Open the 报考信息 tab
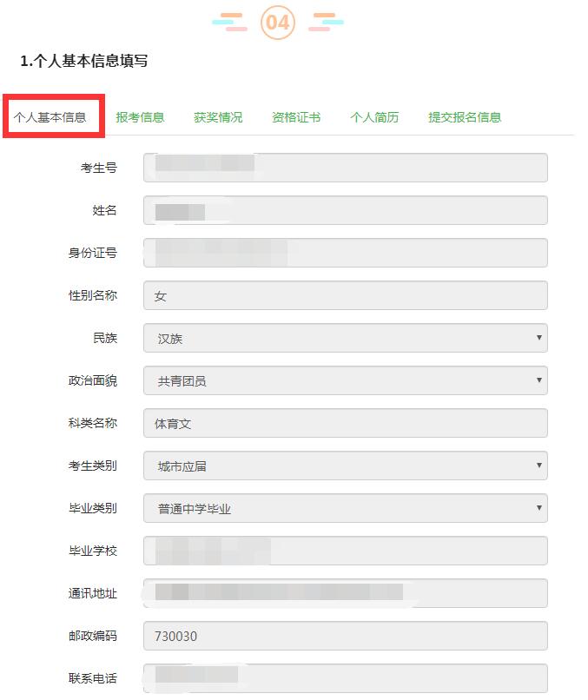 (140, 117)
